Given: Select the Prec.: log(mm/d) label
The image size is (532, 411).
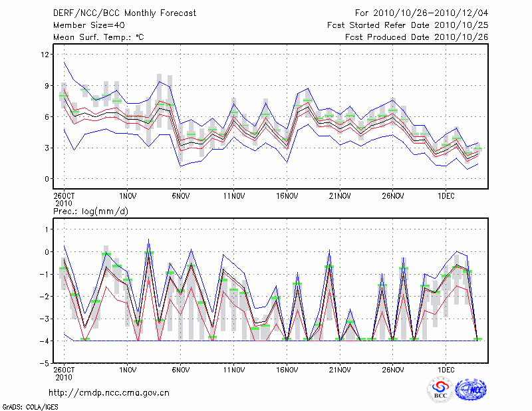Looking at the screenshot, I should pos(90,211).
